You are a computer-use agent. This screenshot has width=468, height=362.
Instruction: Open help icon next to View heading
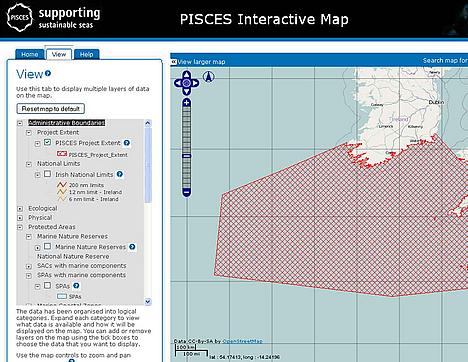click(x=48, y=73)
